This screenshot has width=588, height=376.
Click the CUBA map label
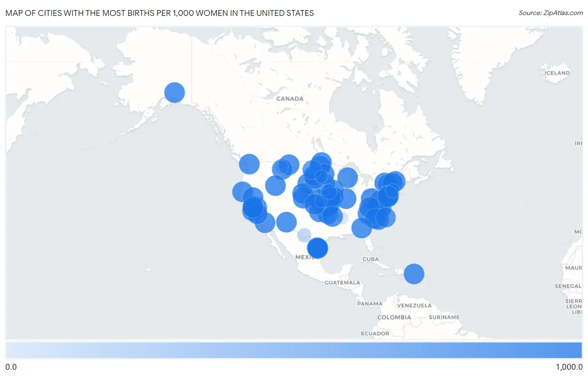pyautogui.click(x=371, y=259)
